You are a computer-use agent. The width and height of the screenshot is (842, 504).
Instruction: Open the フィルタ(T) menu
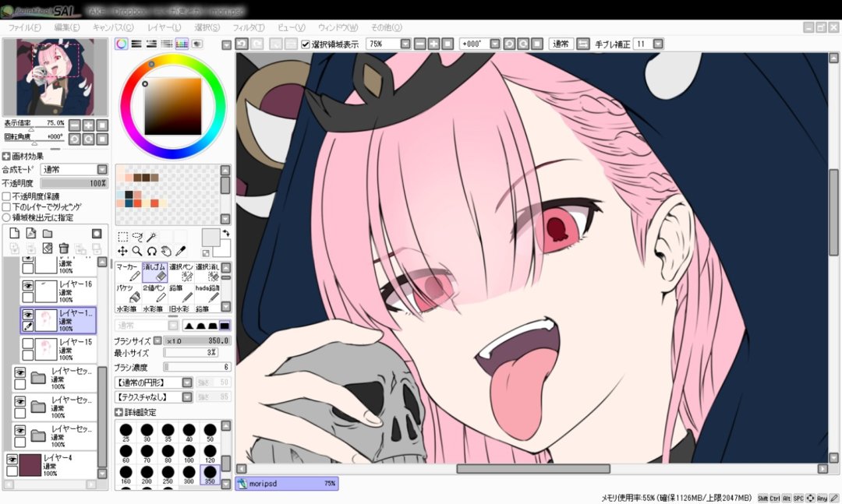[x=248, y=27]
